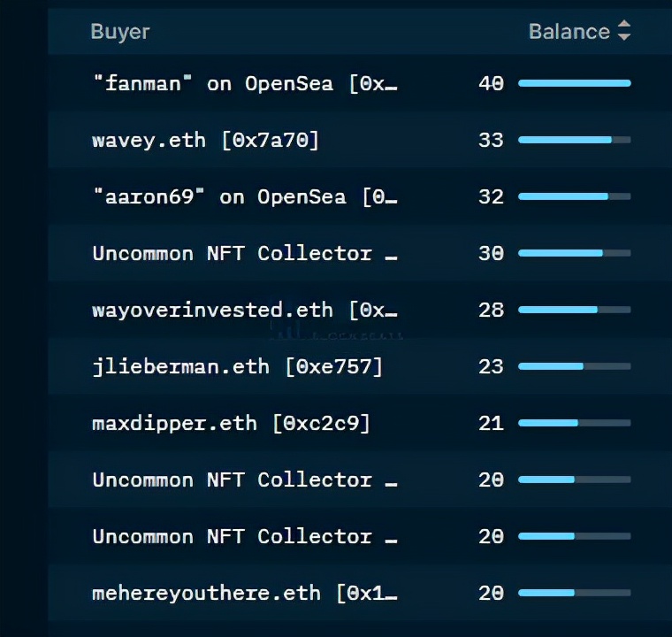
Task: Click the balance bar for fanman
Action: (x=574, y=83)
